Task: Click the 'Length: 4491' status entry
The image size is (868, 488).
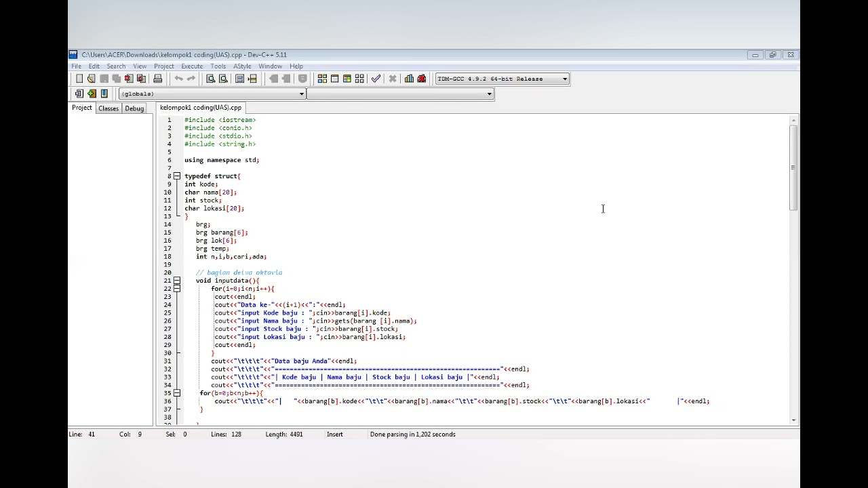Action: point(284,434)
